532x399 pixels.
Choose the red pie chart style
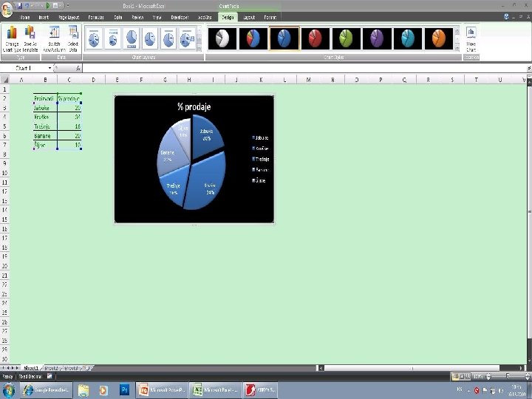tap(316, 38)
